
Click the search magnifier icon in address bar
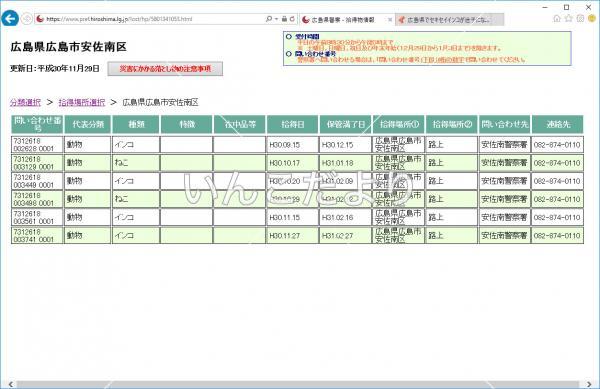click(269, 19)
